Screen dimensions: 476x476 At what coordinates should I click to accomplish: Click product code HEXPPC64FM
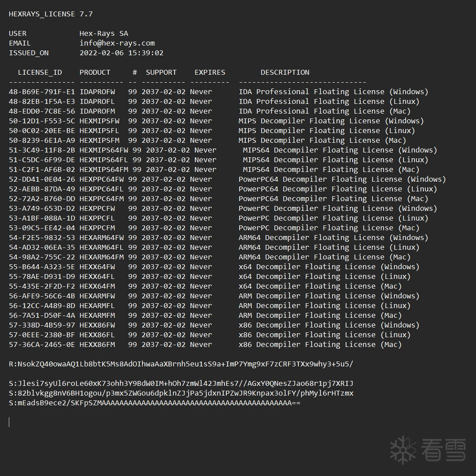pyautogui.click(x=101, y=198)
